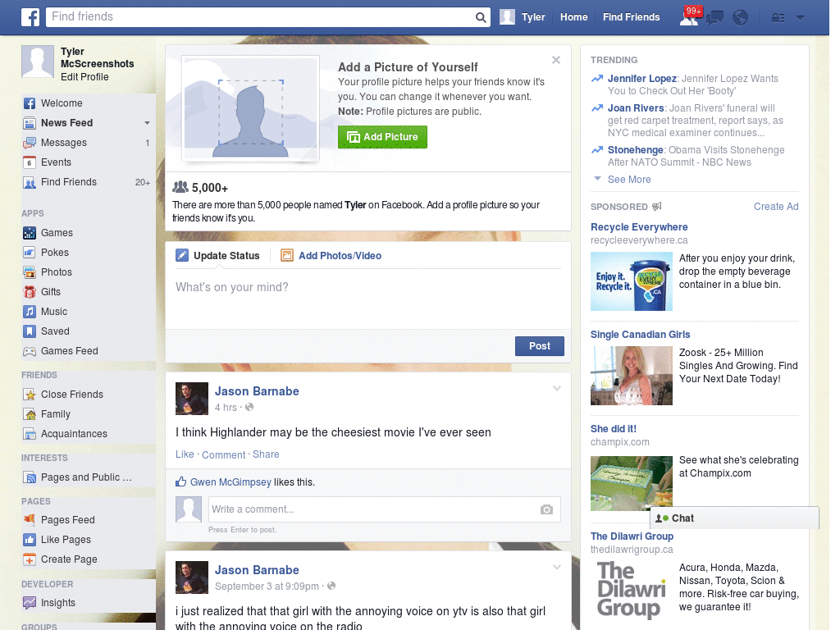Share the Highlander movie post
This screenshot has width=840, height=630.
[x=266, y=454]
